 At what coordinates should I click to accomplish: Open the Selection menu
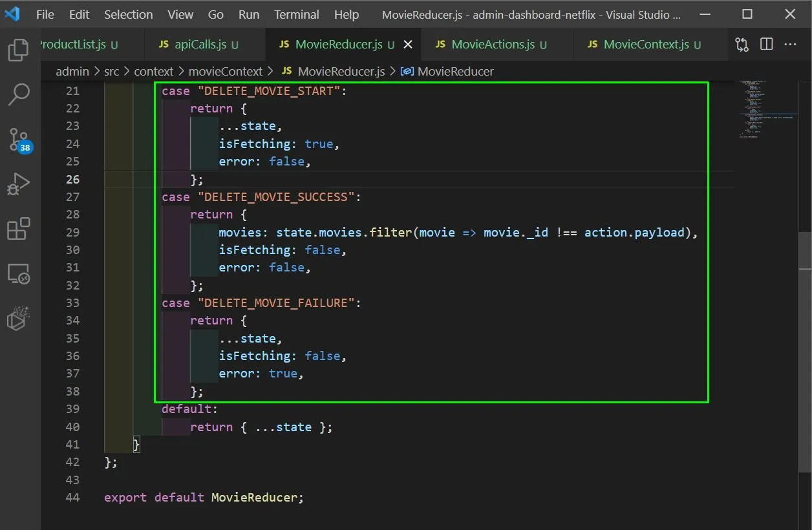pos(128,14)
